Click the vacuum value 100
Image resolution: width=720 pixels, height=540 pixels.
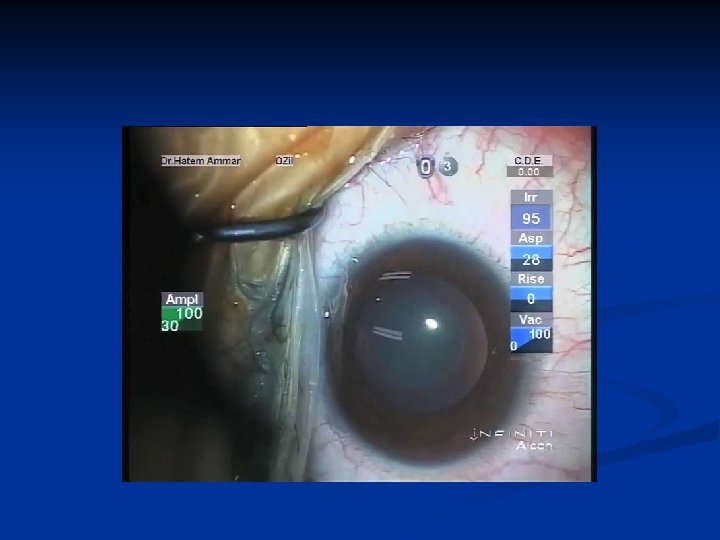(540, 334)
